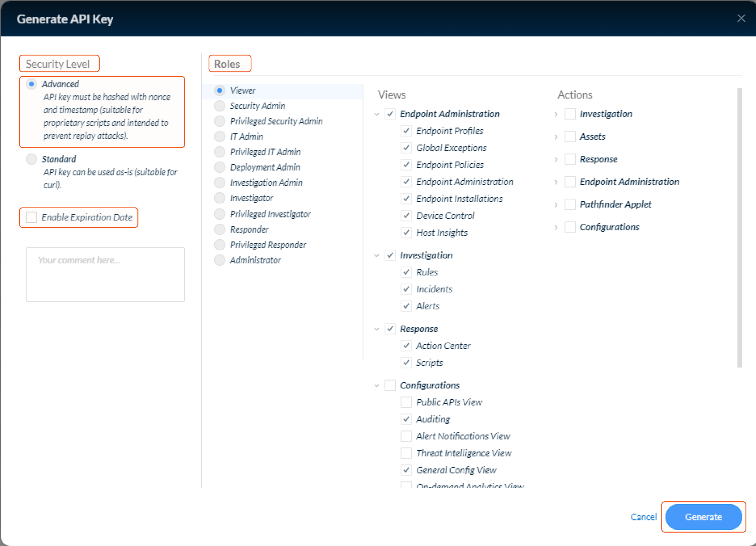Check the Public APIs View box

(x=406, y=402)
